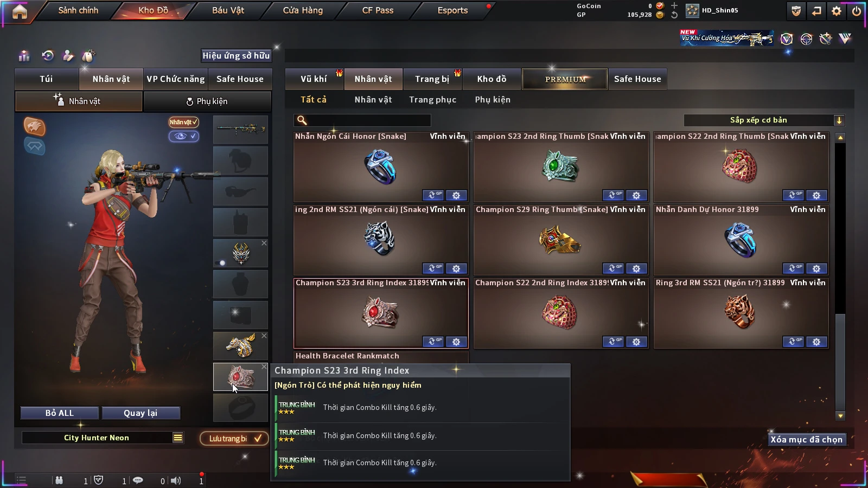Open settings gear on Nhẫn Danh Dự Honor ring
The height and width of the screenshot is (488, 868).
click(816, 268)
